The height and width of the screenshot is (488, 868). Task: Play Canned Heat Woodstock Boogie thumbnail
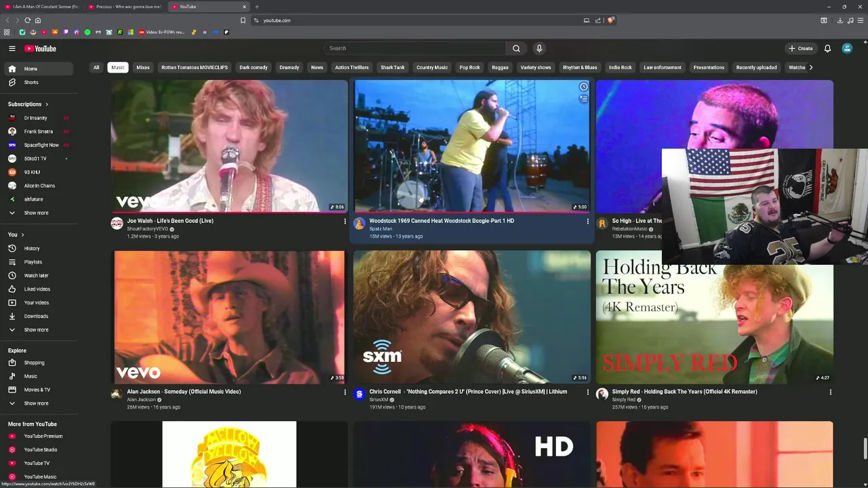coord(472,146)
